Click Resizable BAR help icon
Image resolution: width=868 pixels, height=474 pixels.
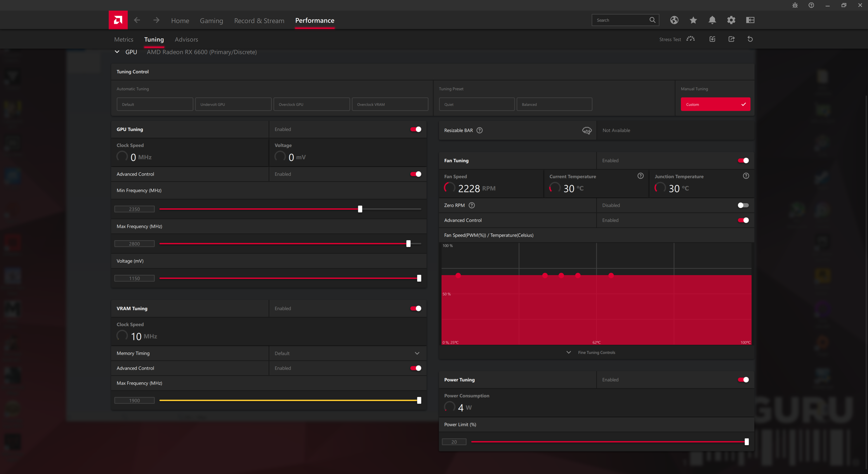479,130
